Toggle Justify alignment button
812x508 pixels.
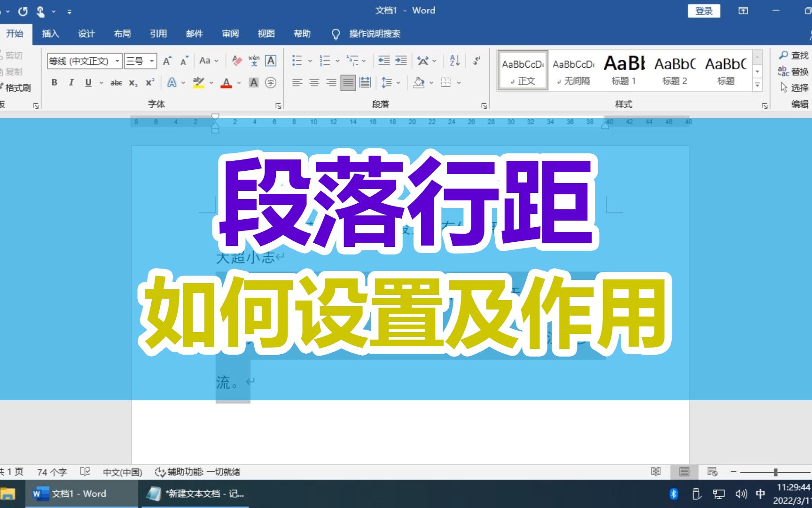(348, 83)
